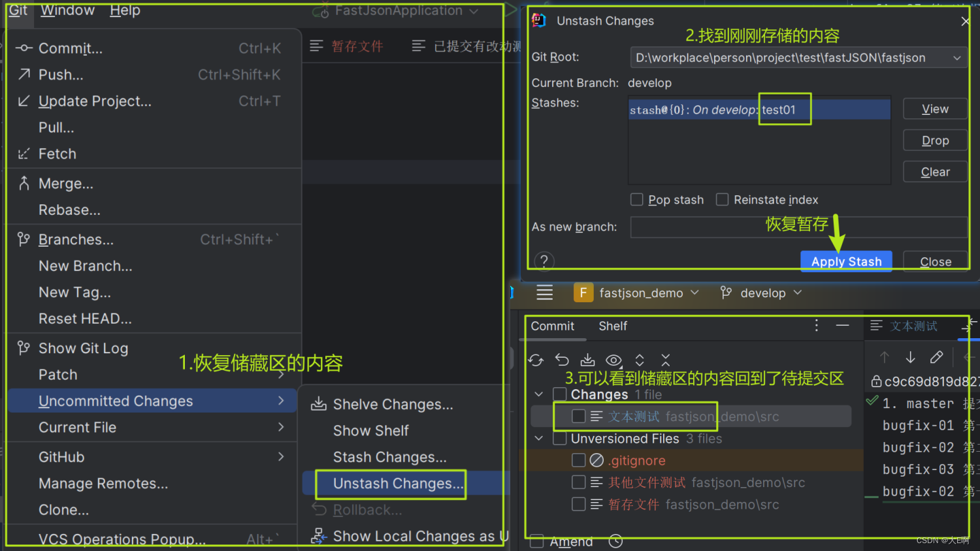
Task: Click the Refresh icon in Commit toolbar
Action: (x=536, y=360)
